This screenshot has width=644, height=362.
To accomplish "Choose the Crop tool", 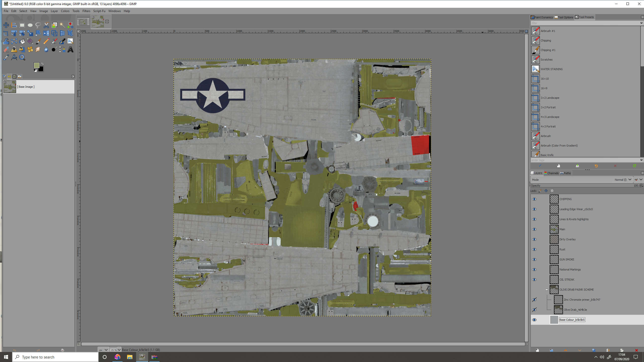I will tap(6, 33).
